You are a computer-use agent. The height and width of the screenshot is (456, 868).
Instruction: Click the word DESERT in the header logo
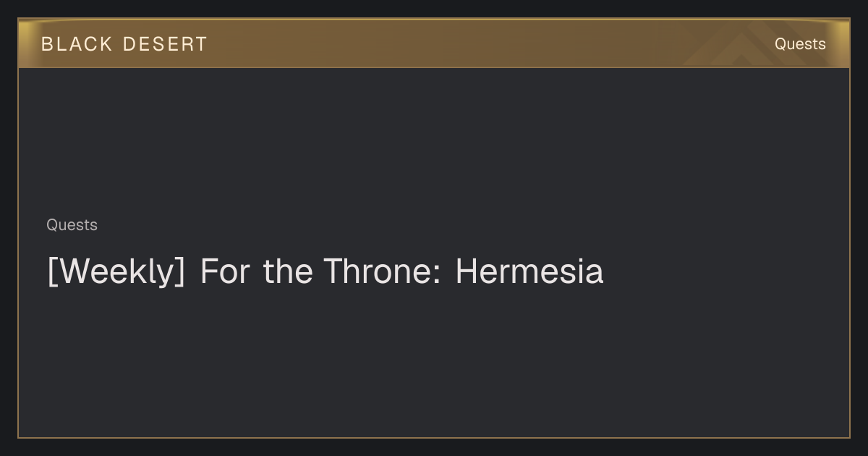click(165, 44)
